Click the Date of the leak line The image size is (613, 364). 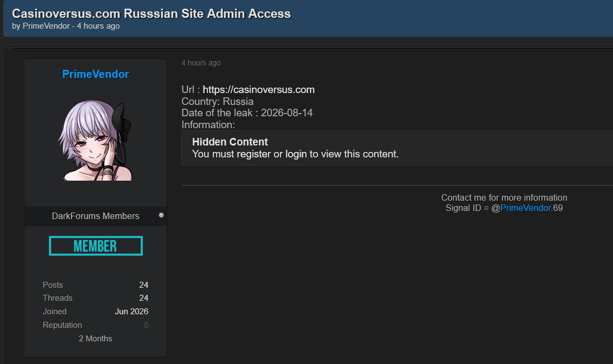(x=247, y=113)
